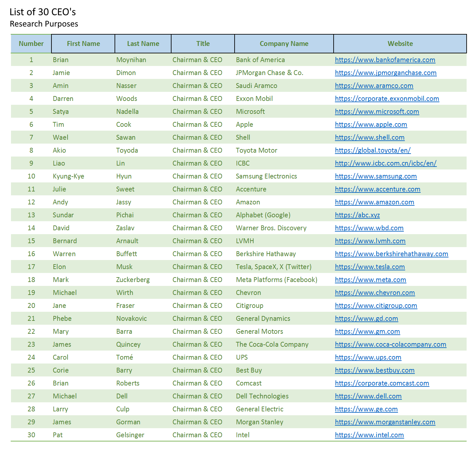Viewport: 476px width, 456px height.
Task: Select the "List of 30 CEO's" heading
Action: click(x=43, y=12)
